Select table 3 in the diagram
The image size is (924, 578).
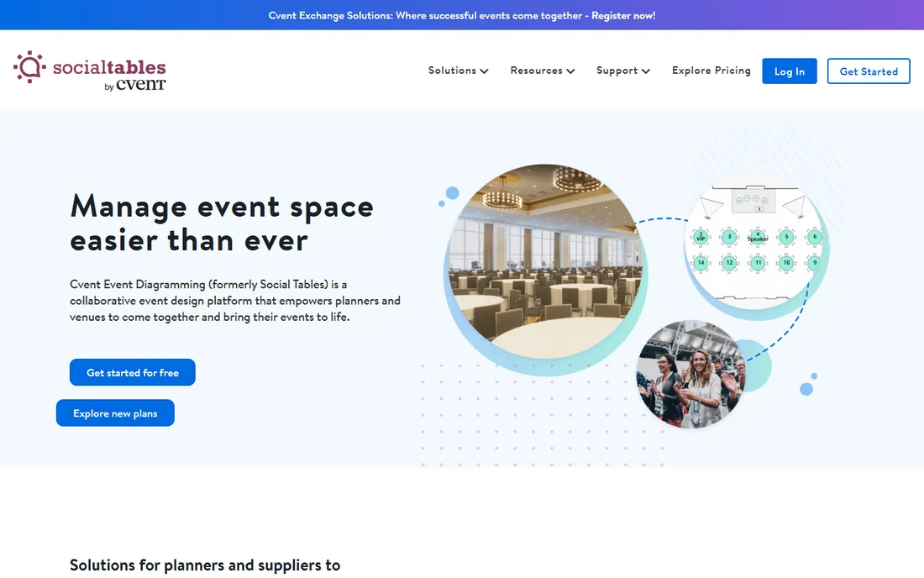[729, 237]
